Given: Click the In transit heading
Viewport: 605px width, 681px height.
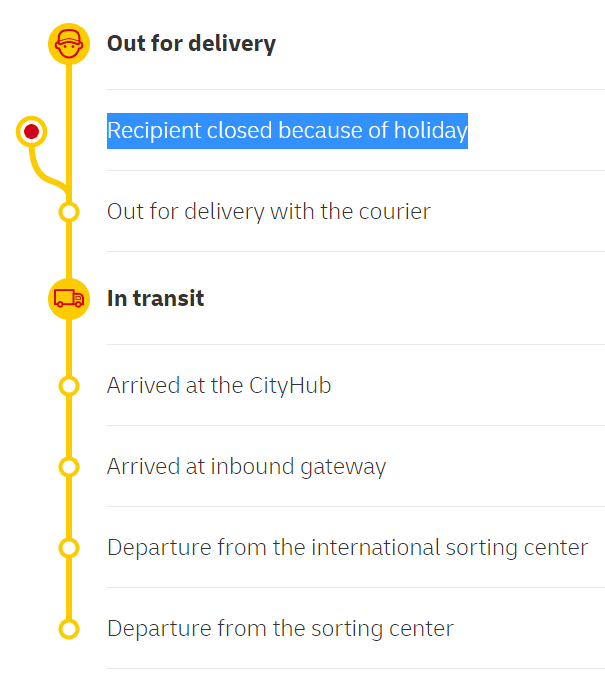Looking at the screenshot, I should [x=155, y=298].
